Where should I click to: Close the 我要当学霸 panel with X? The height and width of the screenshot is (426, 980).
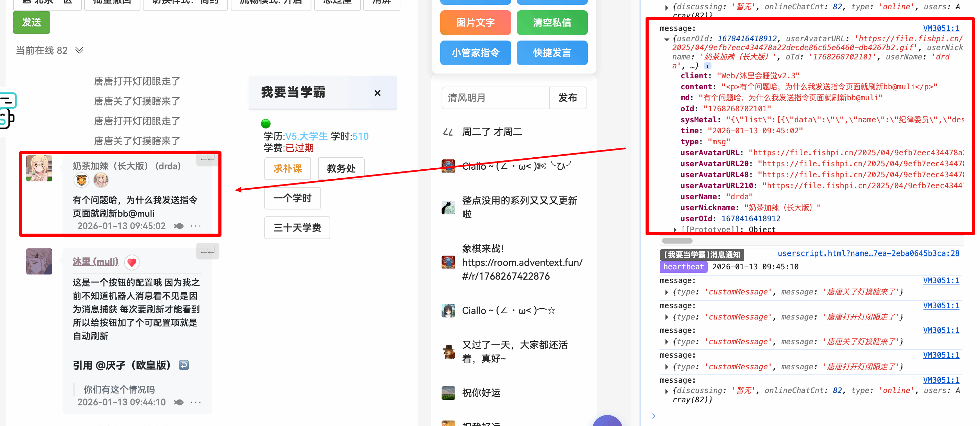[x=377, y=93]
